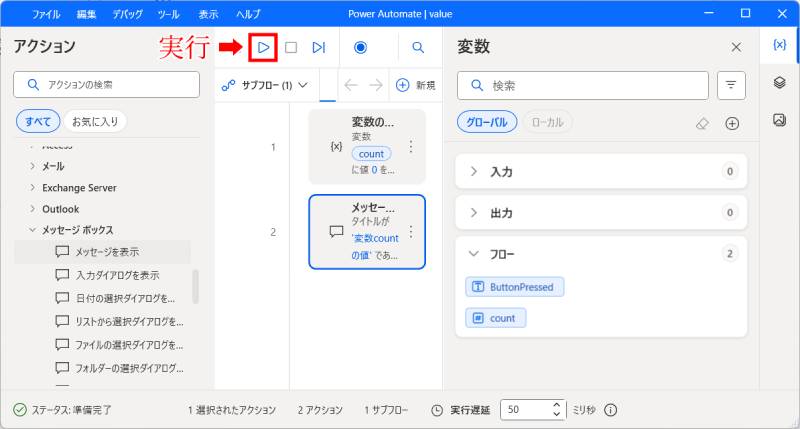The image size is (800, 429).
Task: Click the 1 サブフロー status text
Action: pyautogui.click(x=386, y=410)
